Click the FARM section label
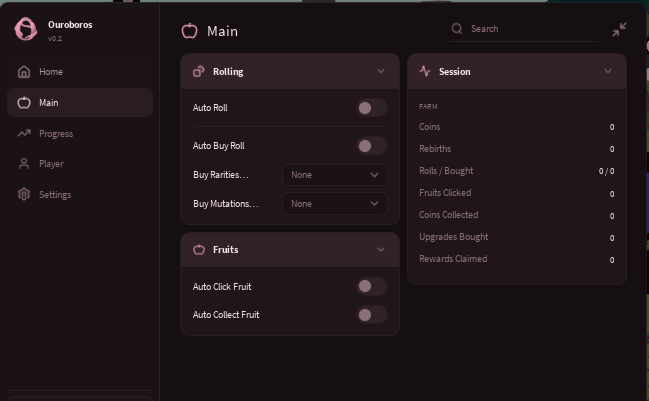This screenshot has height=401, width=649. click(x=428, y=106)
